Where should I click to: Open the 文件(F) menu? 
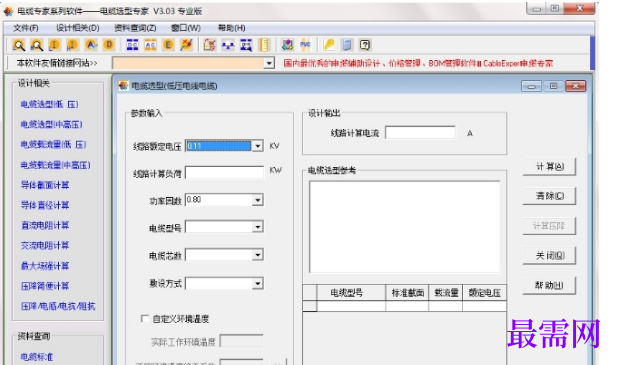point(26,28)
